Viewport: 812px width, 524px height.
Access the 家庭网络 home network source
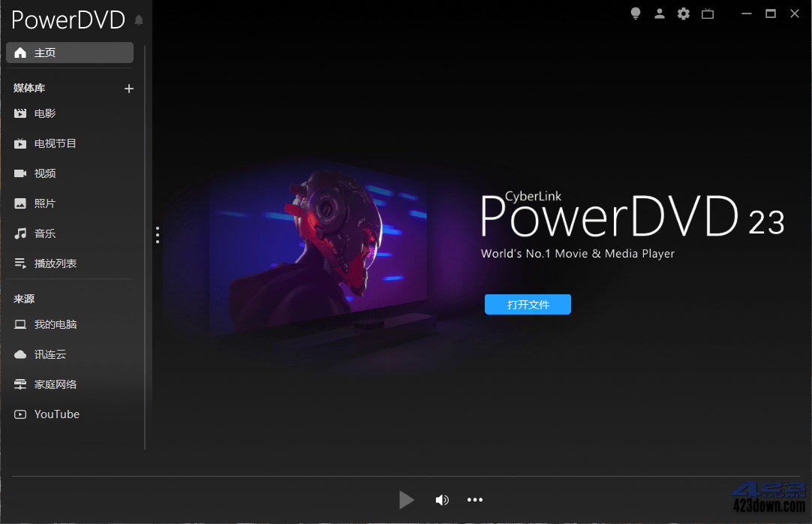(x=55, y=384)
